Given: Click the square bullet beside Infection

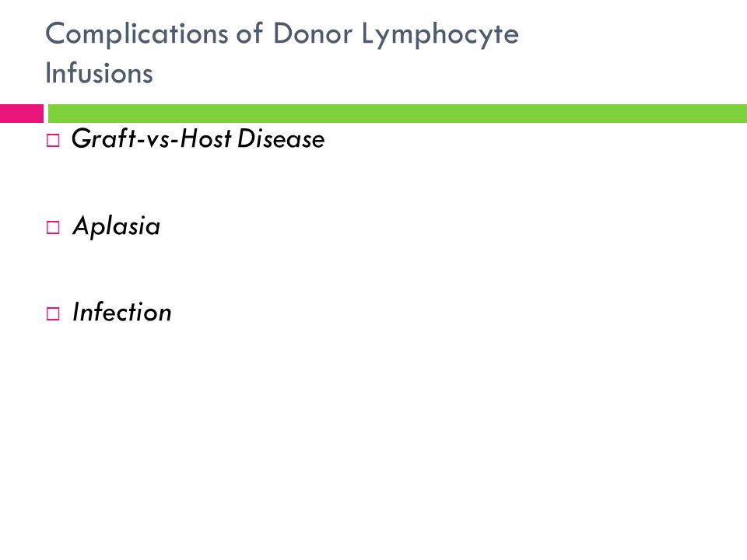Looking at the screenshot, I should (x=53, y=313).
